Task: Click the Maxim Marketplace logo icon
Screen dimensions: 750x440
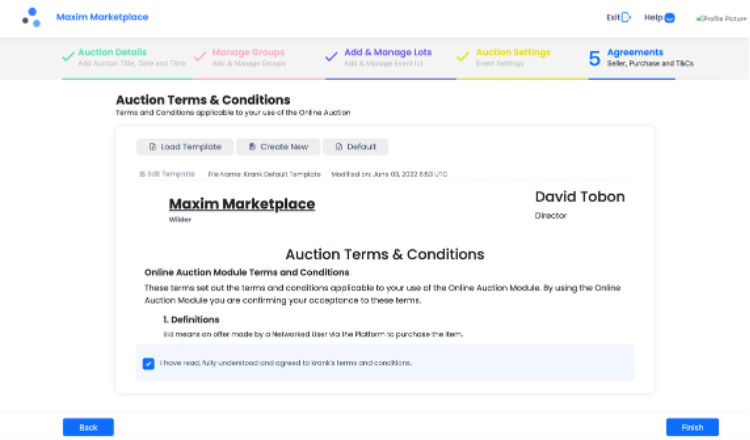Action: tap(31, 17)
